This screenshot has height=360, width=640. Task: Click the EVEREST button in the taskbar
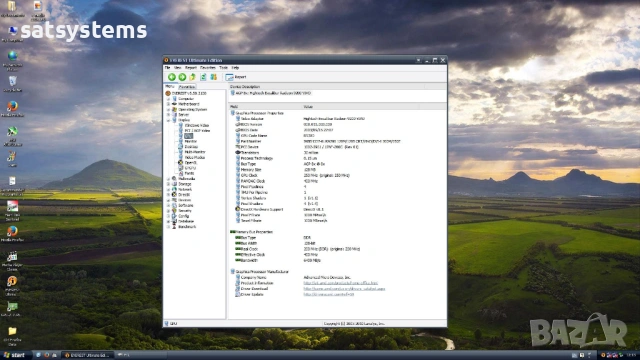(x=88, y=355)
